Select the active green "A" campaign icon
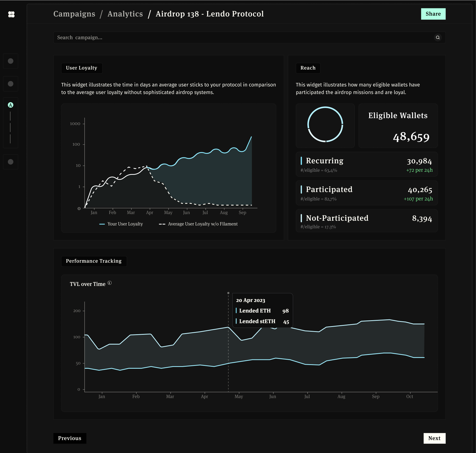476x453 pixels. pos(10,105)
